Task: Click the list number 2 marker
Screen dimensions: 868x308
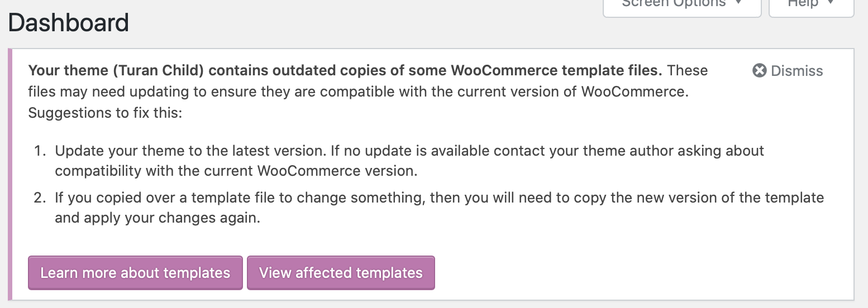Action: 39,198
